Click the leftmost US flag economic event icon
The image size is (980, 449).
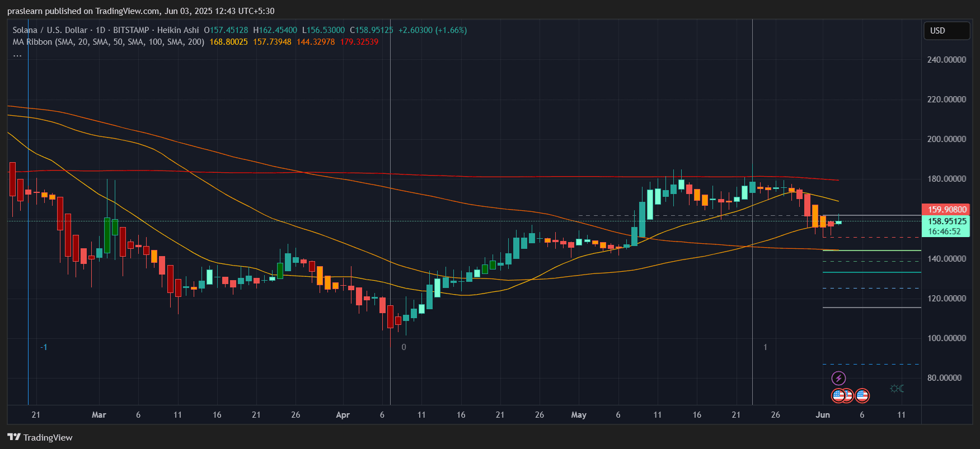click(838, 396)
